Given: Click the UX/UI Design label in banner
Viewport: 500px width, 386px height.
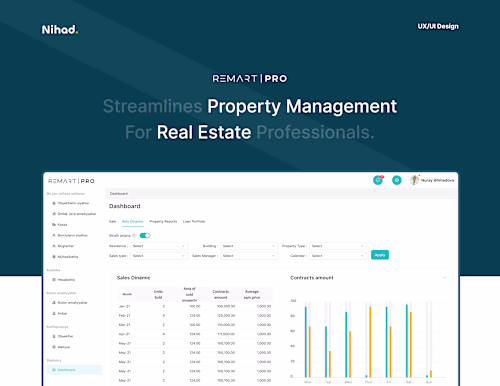Looking at the screenshot, I should tap(438, 26).
